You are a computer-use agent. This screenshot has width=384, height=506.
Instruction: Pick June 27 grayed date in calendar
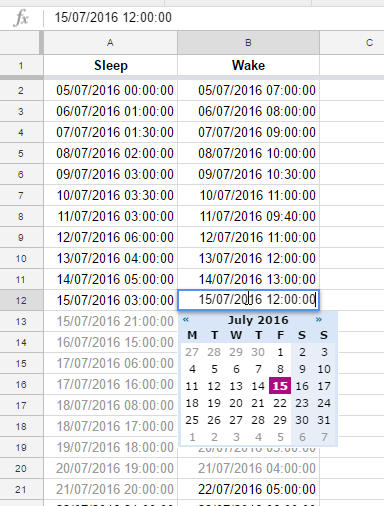point(192,352)
